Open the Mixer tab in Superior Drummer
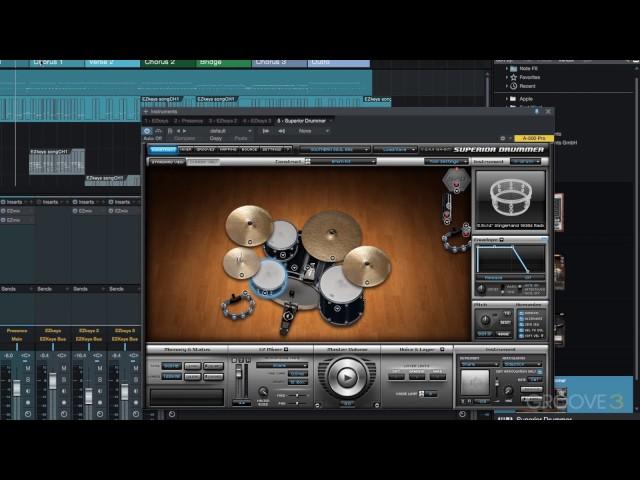640x480 pixels. (186, 149)
